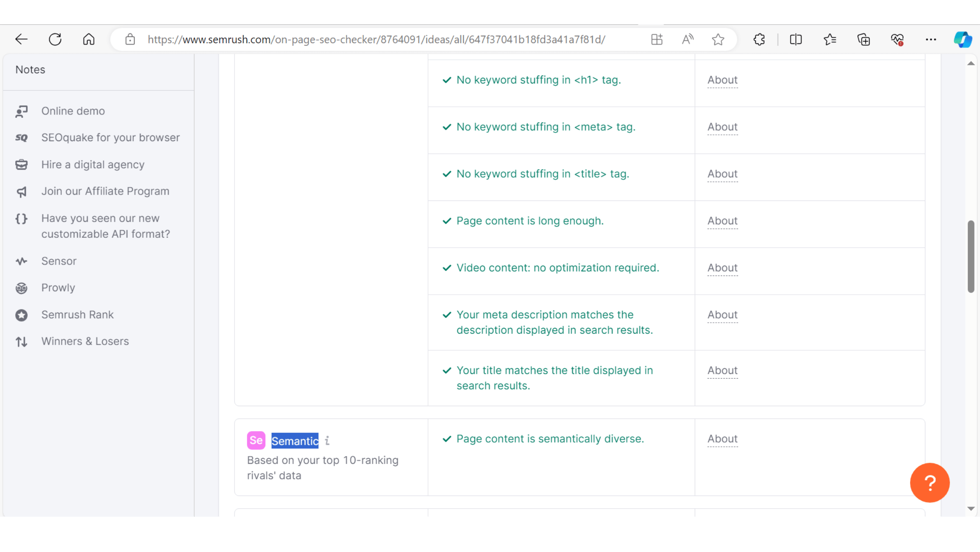The width and height of the screenshot is (980, 552).
Task: Click the orange help button bottom right
Action: coord(930,482)
